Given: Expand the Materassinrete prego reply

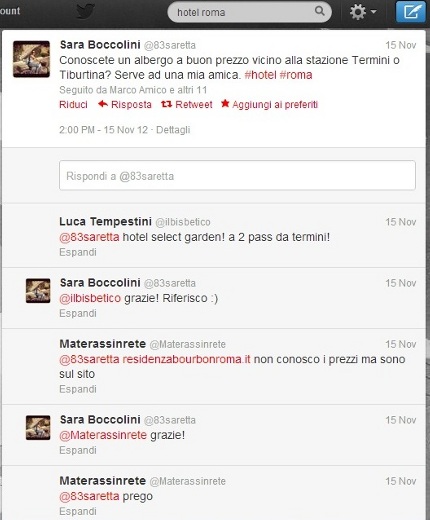Looking at the screenshot, I should tap(78, 511).
